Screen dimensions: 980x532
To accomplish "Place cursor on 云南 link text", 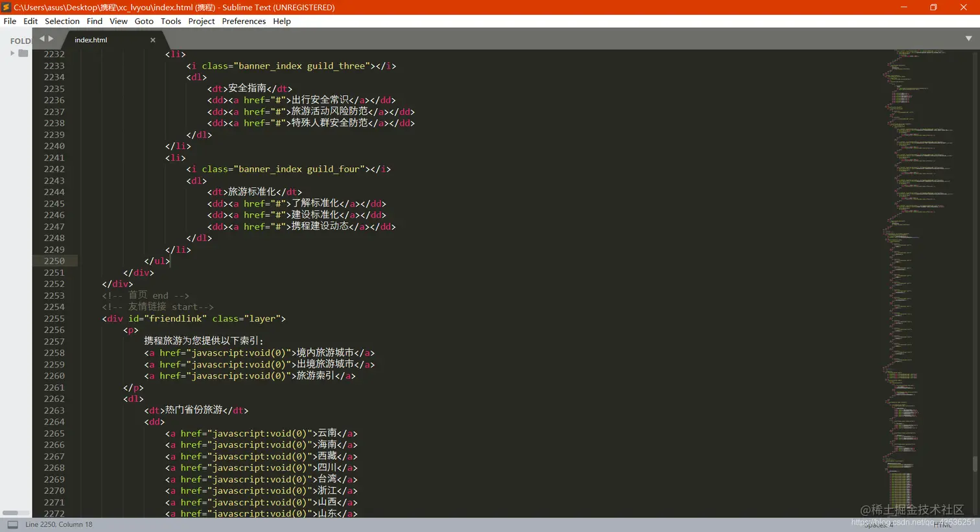I will pyautogui.click(x=327, y=434).
